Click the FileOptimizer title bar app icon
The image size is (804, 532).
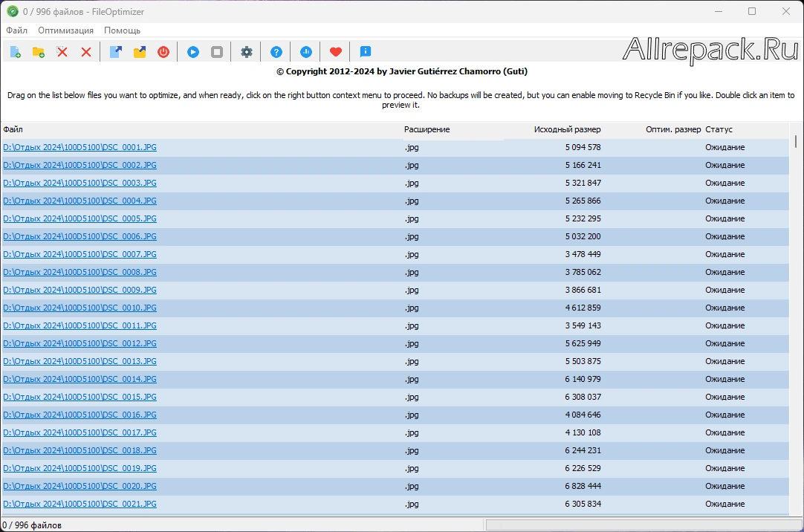[13, 11]
